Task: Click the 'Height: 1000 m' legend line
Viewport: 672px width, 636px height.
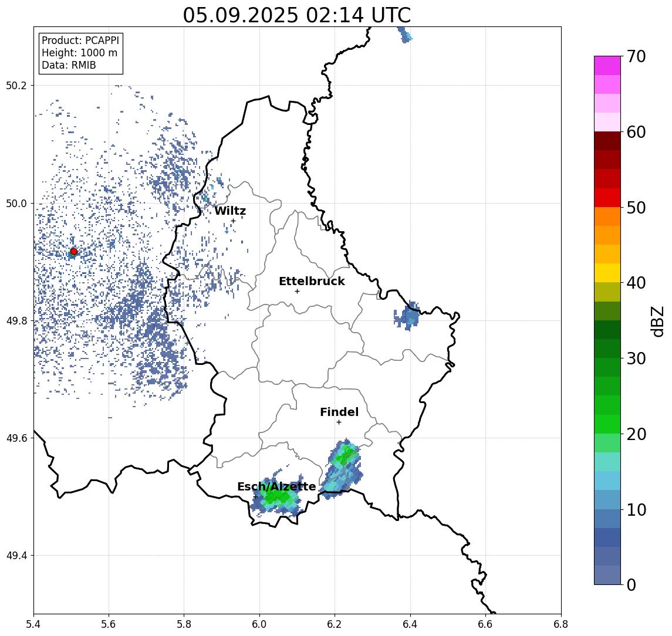Action: (80, 53)
